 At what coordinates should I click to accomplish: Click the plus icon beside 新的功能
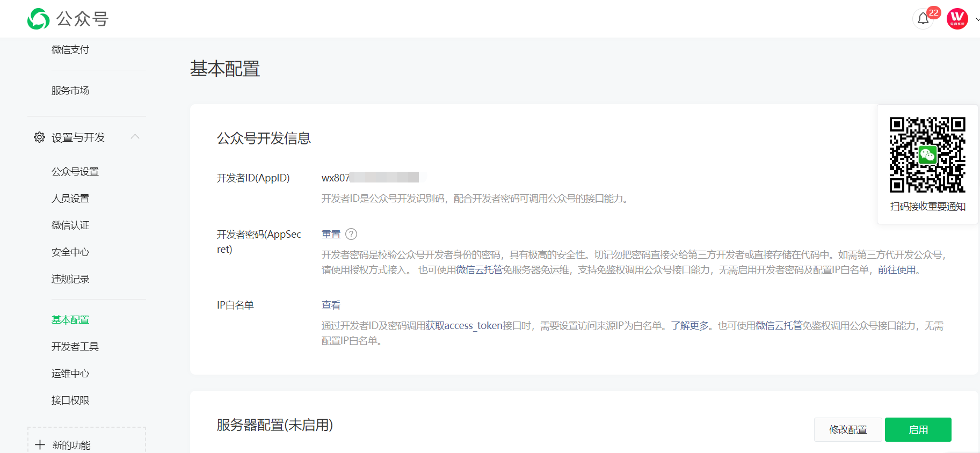[40, 445]
